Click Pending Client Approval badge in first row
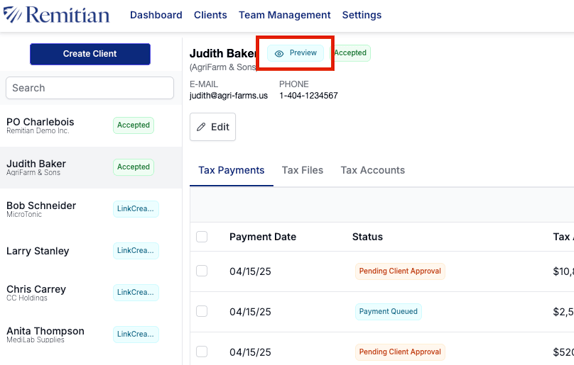 pyautogui.click(x=400, y=271)
